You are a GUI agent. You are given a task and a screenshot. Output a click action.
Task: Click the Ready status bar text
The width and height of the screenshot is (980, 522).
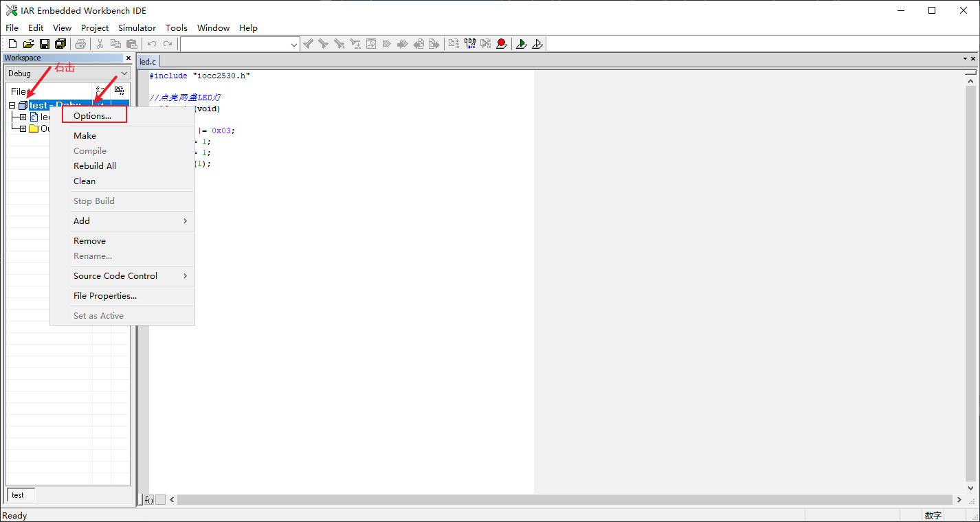point(15,516)
